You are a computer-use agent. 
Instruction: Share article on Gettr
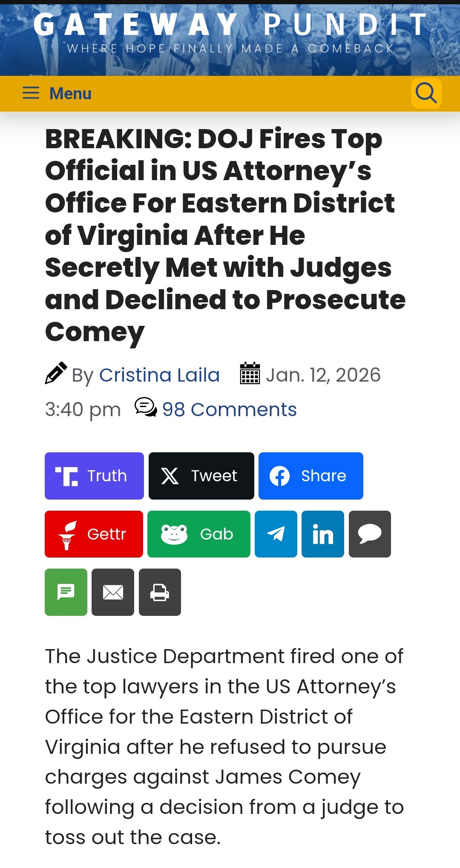pos(94,534)
